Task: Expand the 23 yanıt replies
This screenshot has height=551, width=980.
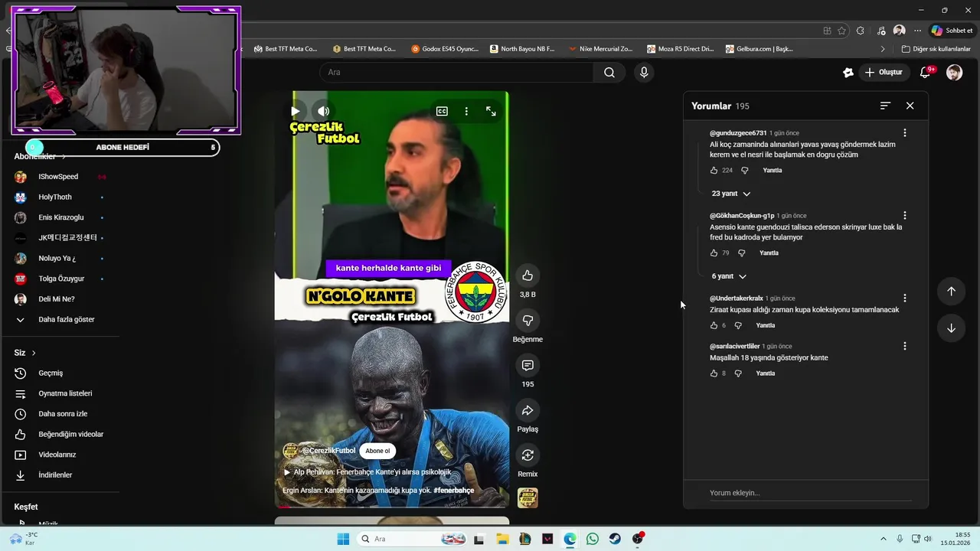Action: pyautogui.click(x=731, y=194)
